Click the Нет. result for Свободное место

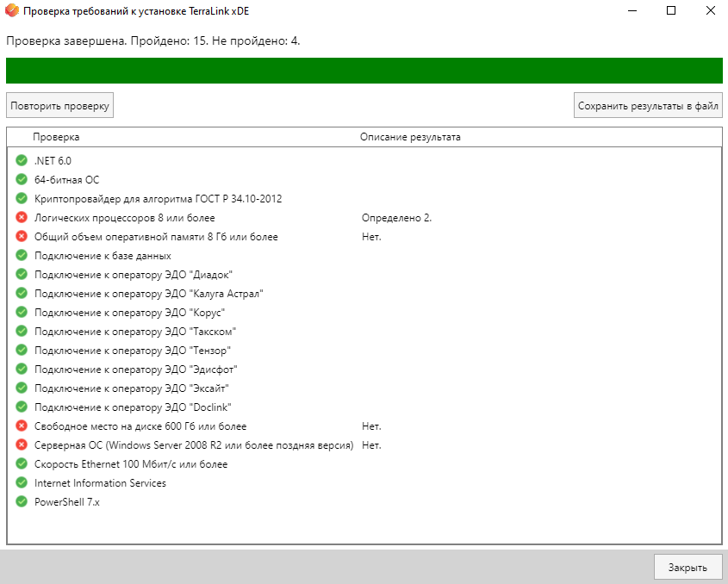coord(371,426)
